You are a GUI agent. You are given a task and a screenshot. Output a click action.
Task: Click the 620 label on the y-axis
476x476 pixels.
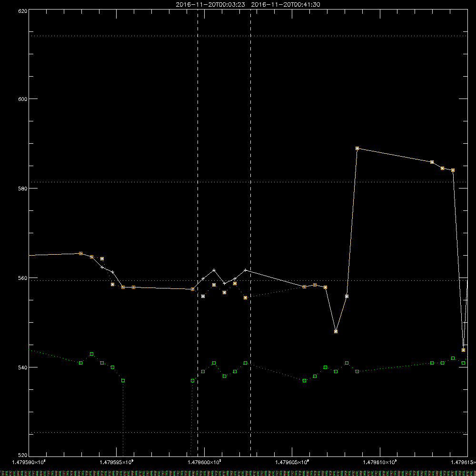click(x=23, y=11)
